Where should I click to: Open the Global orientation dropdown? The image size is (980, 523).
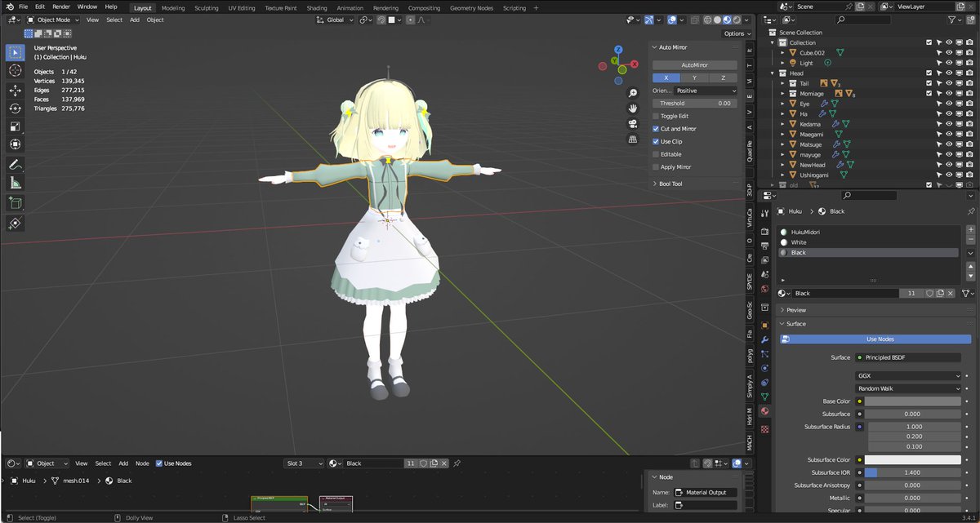tap(336, 20)
